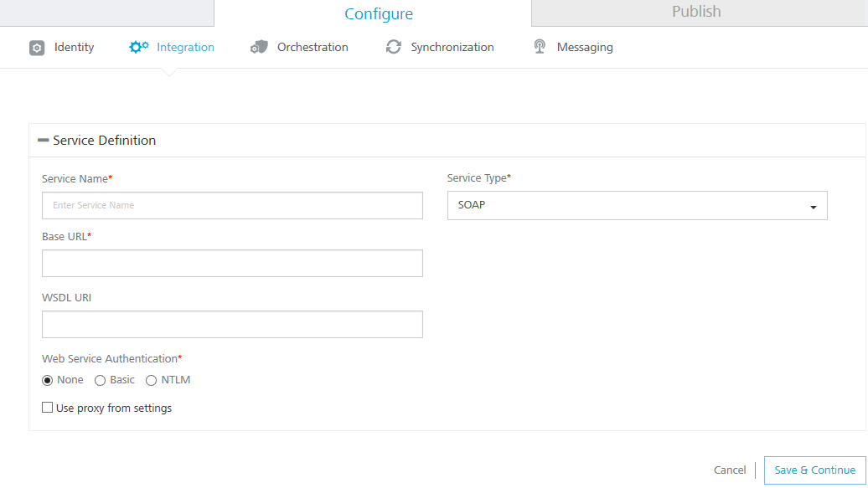The image size is (868, 488).
Task: Open the Service Type SOAP dropdown
Action: click(637, 205)
